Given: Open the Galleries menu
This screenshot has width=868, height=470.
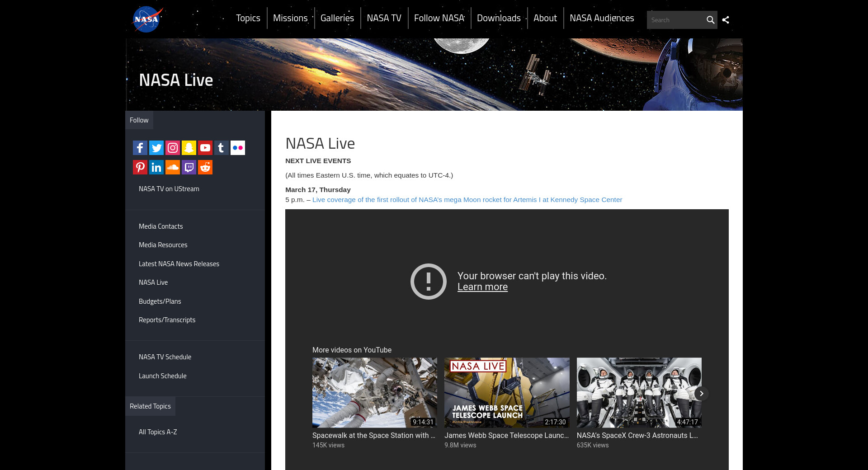Looking at the screenshot, I should pyautogui.click(x=337, y=18).
